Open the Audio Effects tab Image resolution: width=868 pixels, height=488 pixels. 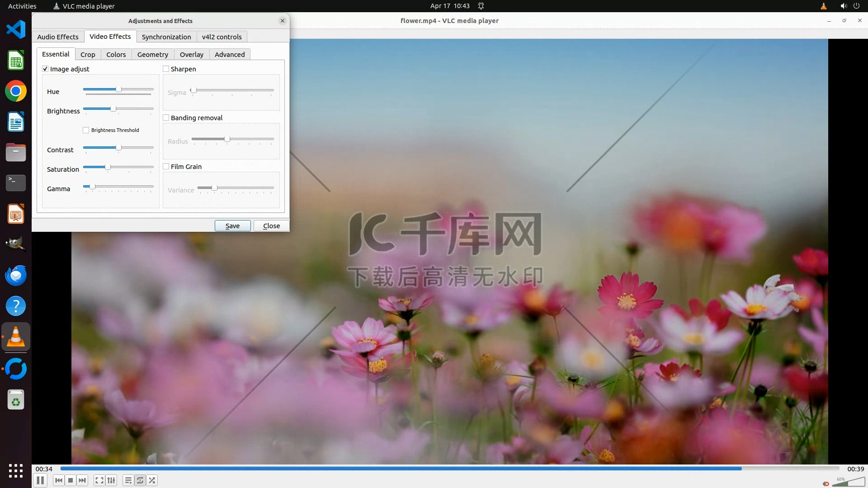point(58,37)
